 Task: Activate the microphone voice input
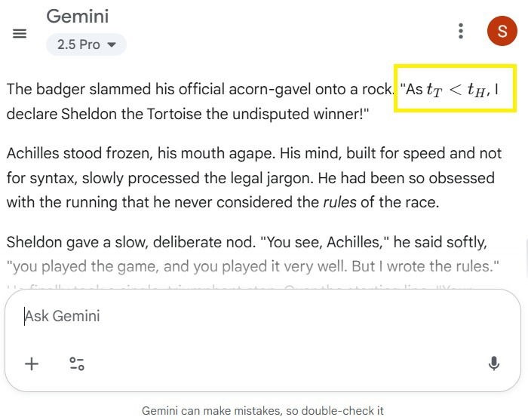494,364
